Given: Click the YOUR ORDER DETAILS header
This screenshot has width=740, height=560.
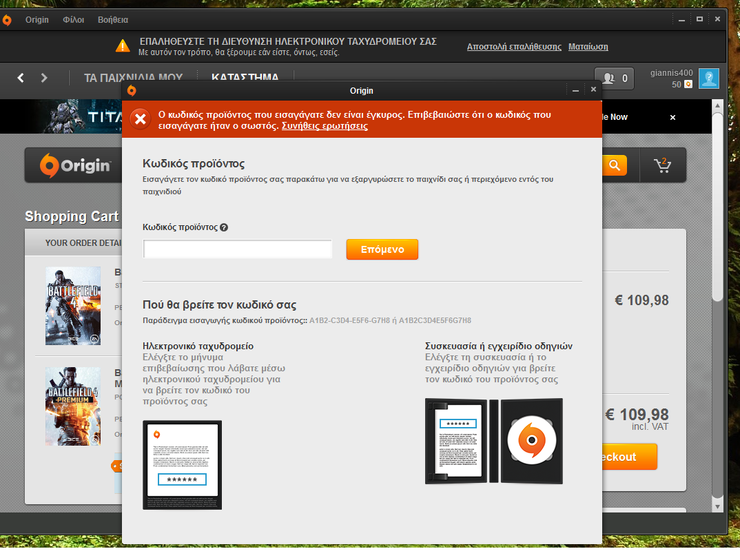Looking at the screenshot, I should pos(83,243).
